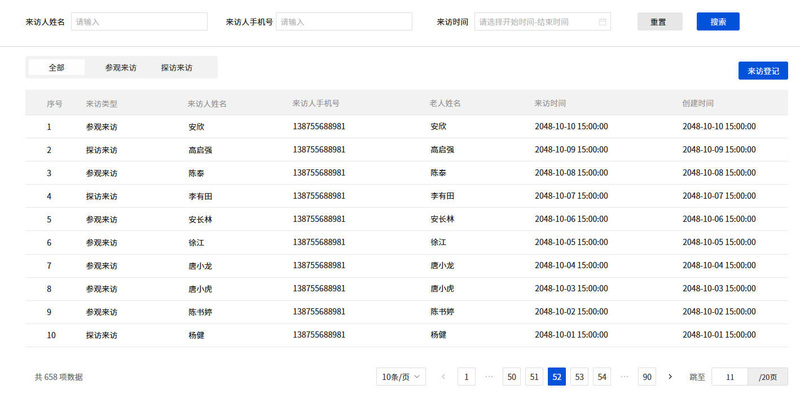800x411 pixels.
Task: Go to page 1
Action: coord(466,377)
